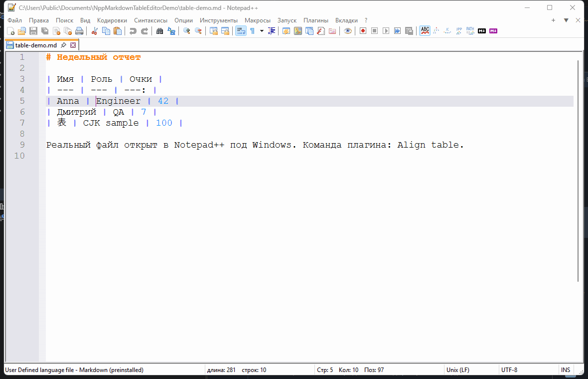Open the Document Map icon
Image resolution: width=588 pixels, height=379 pixels.
(x=298, y=31)
